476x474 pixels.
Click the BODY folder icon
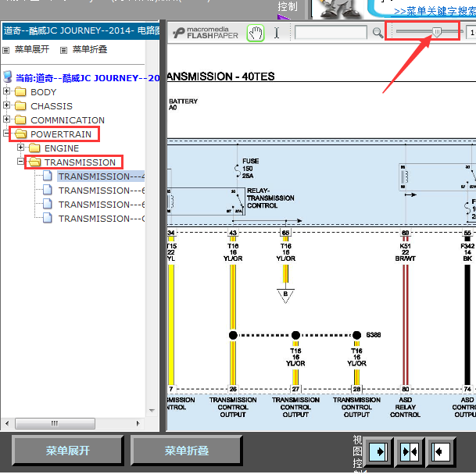pyautogui.click(x=20, y=91)
